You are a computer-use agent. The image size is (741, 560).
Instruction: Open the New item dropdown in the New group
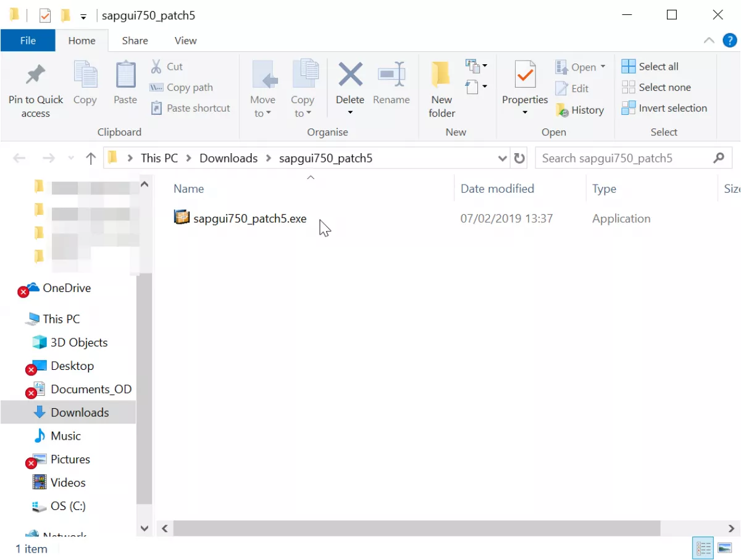coord(476,65)
